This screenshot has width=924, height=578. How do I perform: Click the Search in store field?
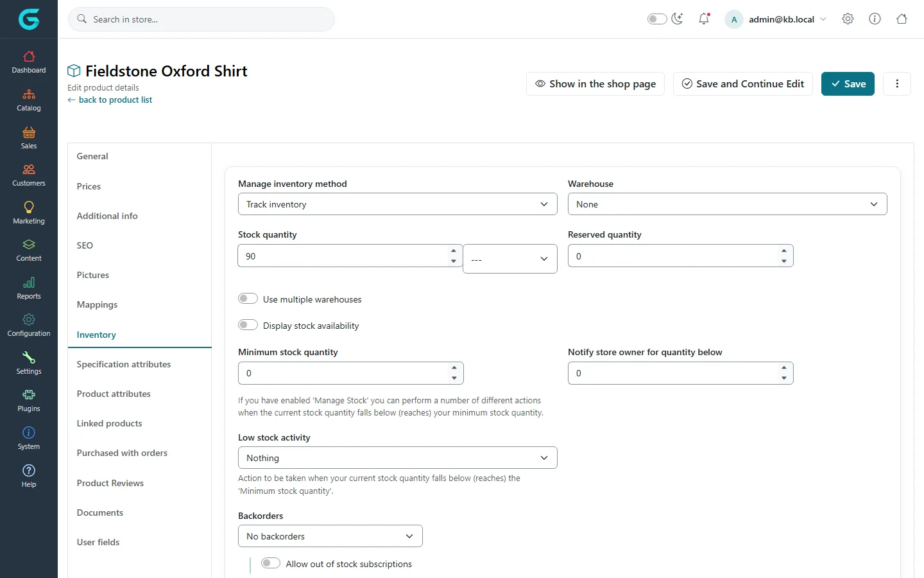point(201,19)
